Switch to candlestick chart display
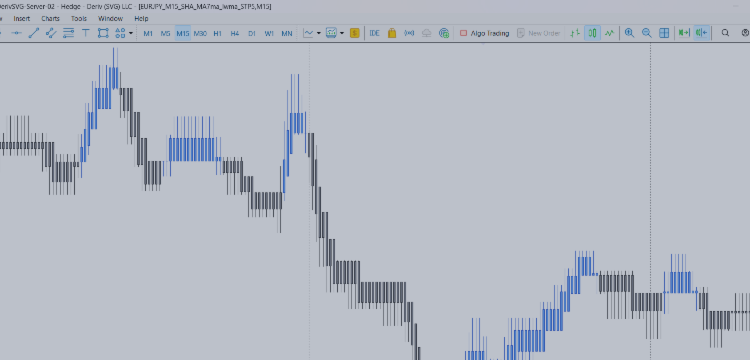Screen dimensions: 750x360 (x=592, y=33)
